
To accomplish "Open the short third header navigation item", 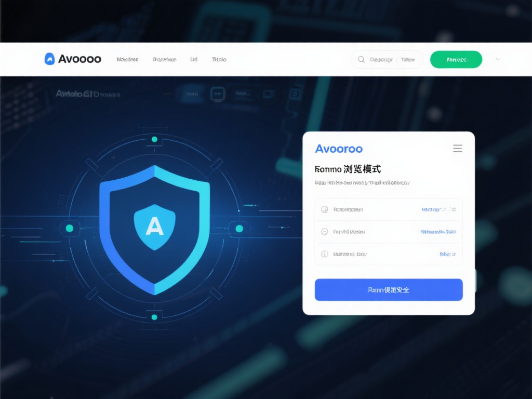I will click(194, 59).
